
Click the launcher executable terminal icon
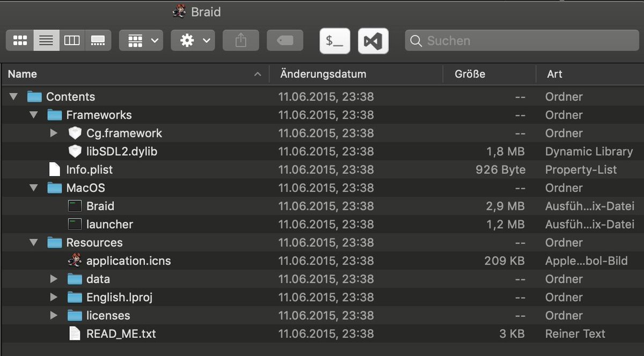point(75,224)
